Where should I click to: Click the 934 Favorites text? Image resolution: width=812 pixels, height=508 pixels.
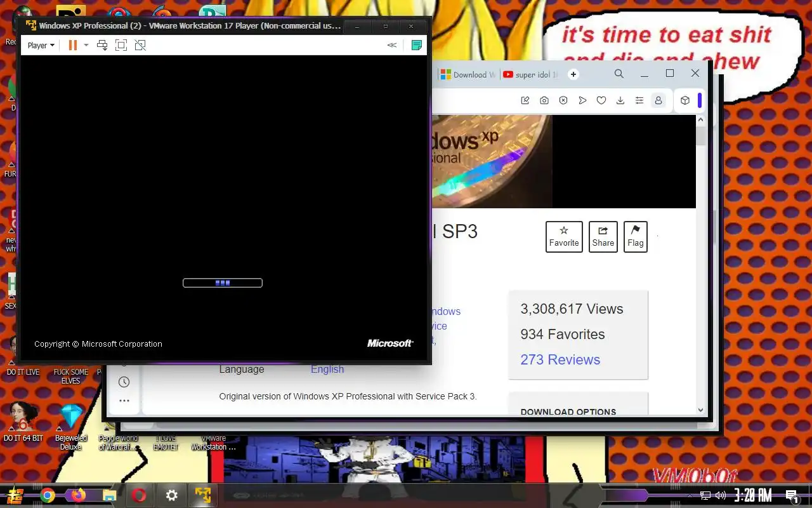(x=563, y=334)
